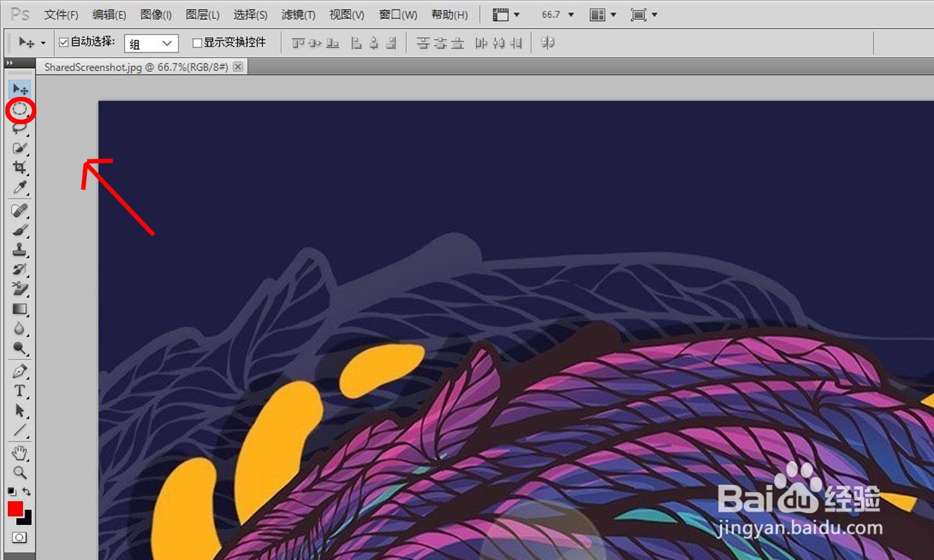
Task: Open the 组 auto-select dropdown
Action: coord(151,43)
